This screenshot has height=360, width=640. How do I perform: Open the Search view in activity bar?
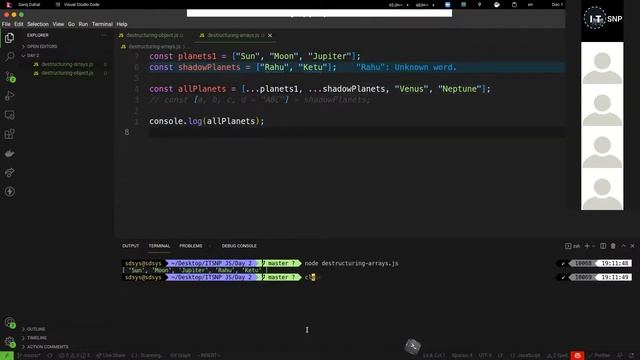coord(9,57)
